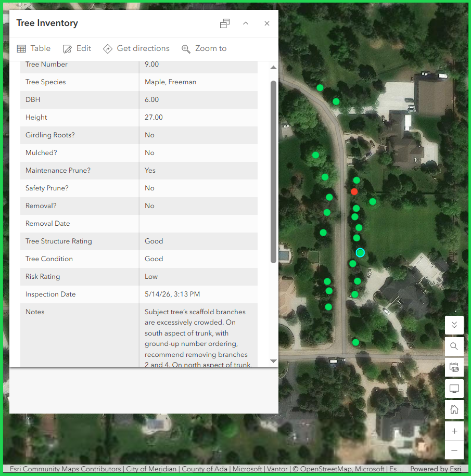Screen dimensions: 471x476
Task: Click 'Tree Structure Rating' label
Action: tap(59, 241)
